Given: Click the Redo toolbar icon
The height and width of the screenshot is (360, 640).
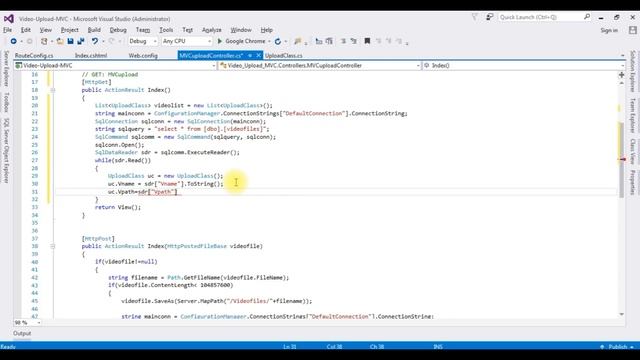Looking at the screenshot, I should click(111, 41).
